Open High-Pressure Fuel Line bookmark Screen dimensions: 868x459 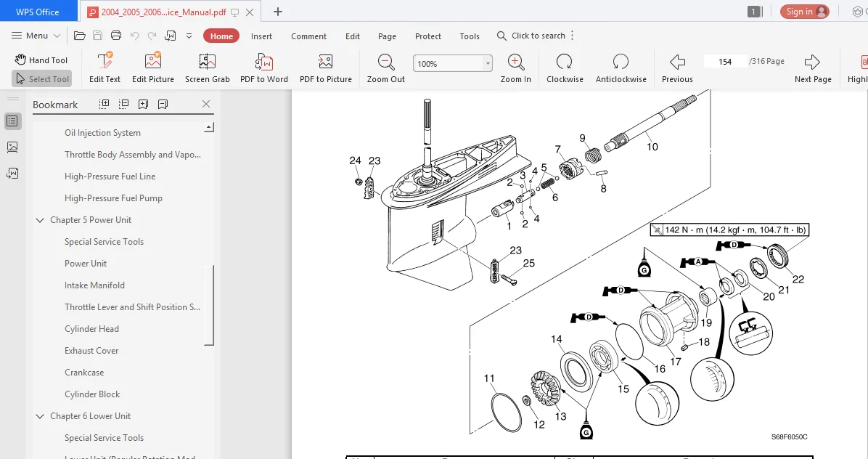click(x=110, y=176)
